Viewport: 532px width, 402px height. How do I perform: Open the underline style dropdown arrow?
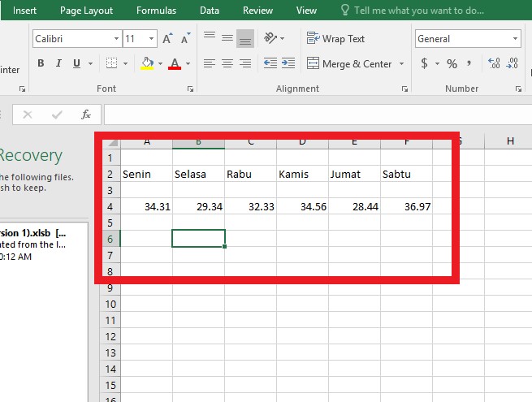pos(91,63)
